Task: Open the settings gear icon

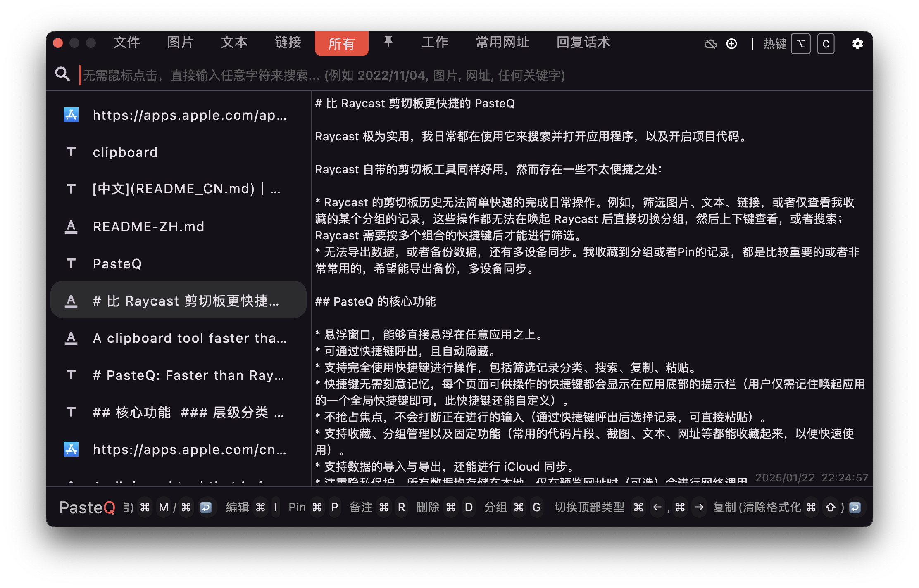Action: click(857, 43)
